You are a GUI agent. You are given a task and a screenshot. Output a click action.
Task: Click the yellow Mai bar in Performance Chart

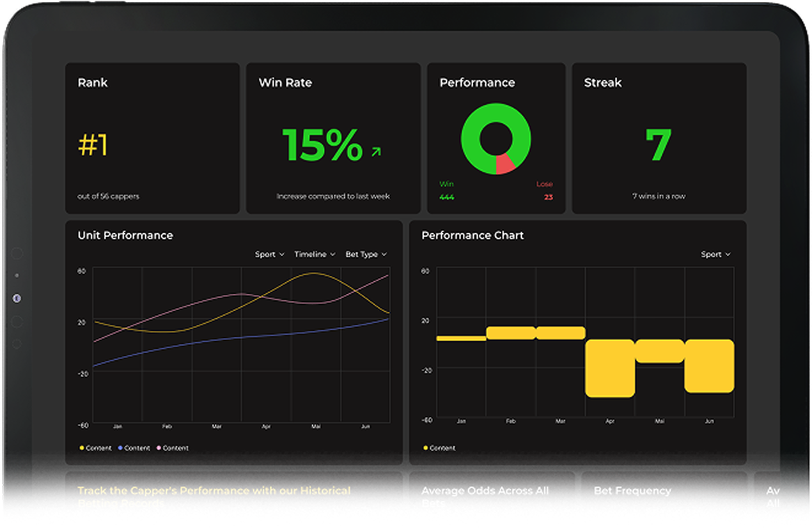[x=659, y=351]
